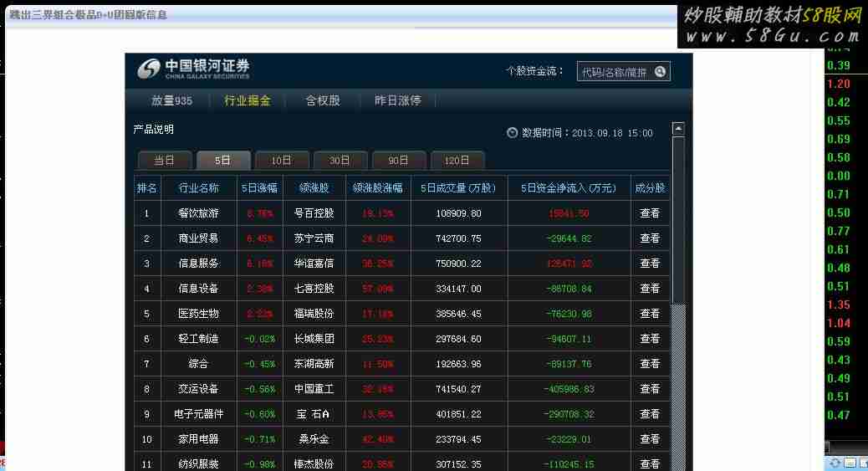Screen dimensions: 868x471
Task: Select the 纺织服装 industry name
Action: click(199, 463)
